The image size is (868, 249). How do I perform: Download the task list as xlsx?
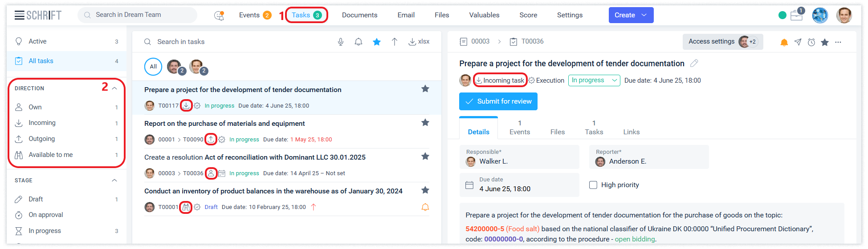click(x=419, y=42)
